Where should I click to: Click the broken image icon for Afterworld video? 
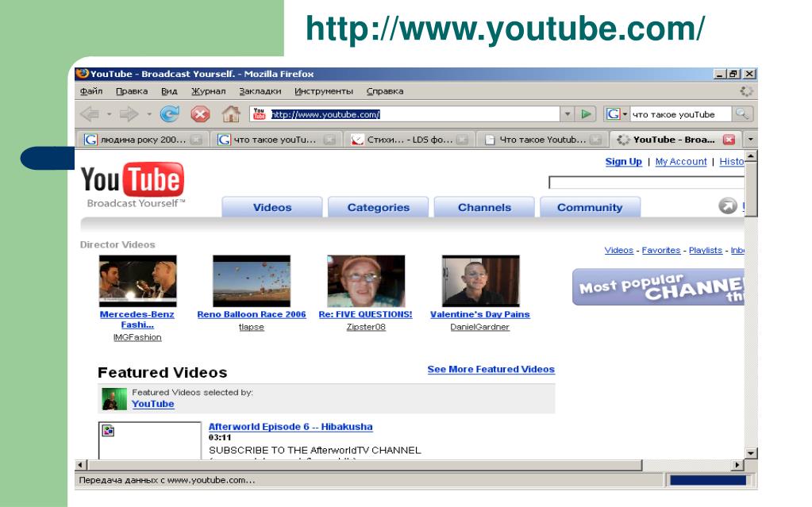click(x=108, y=430)
